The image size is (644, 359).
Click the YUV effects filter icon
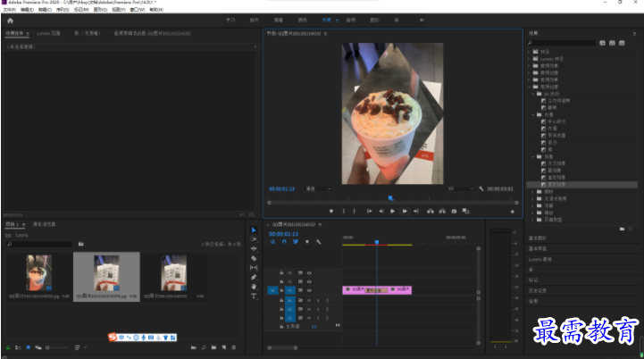pos(622,43)
